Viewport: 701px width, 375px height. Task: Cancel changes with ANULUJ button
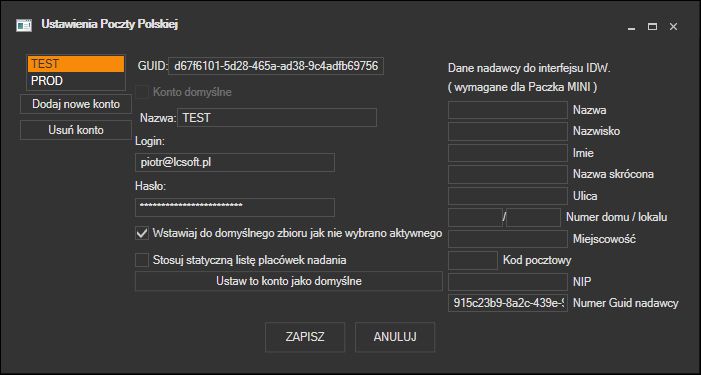click(x=395, y=337)
